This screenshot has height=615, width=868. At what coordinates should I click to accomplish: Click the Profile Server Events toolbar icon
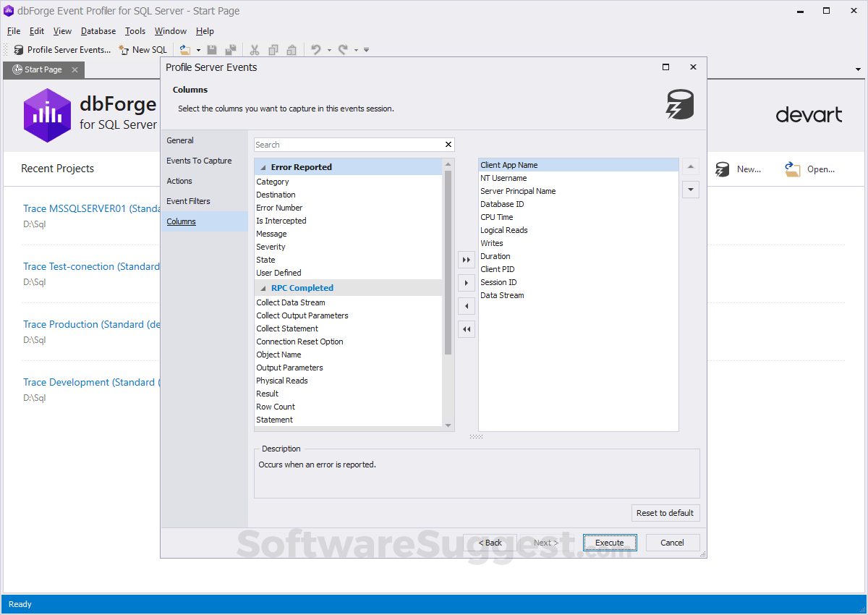(x=19, y=50)
